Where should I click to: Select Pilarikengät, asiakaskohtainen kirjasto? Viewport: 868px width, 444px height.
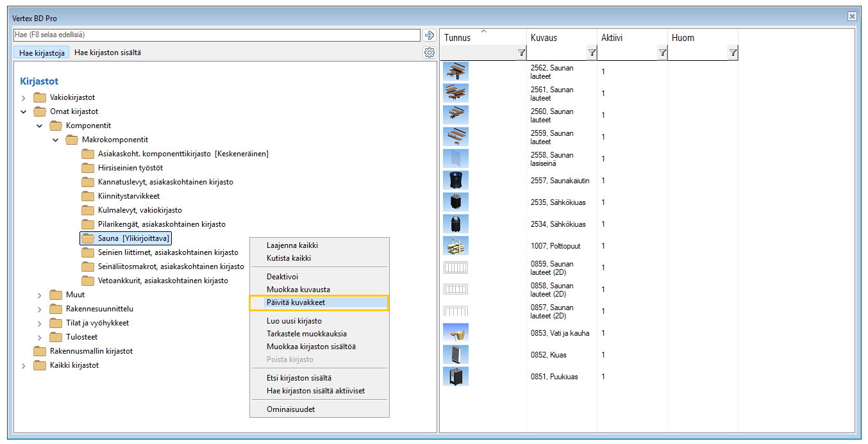[x=153, y=224]
